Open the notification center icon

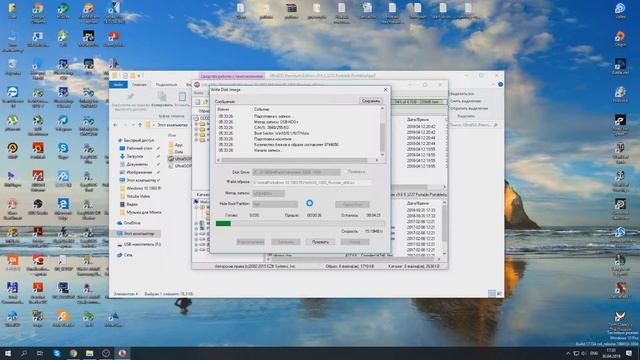[x=629, y=353]
